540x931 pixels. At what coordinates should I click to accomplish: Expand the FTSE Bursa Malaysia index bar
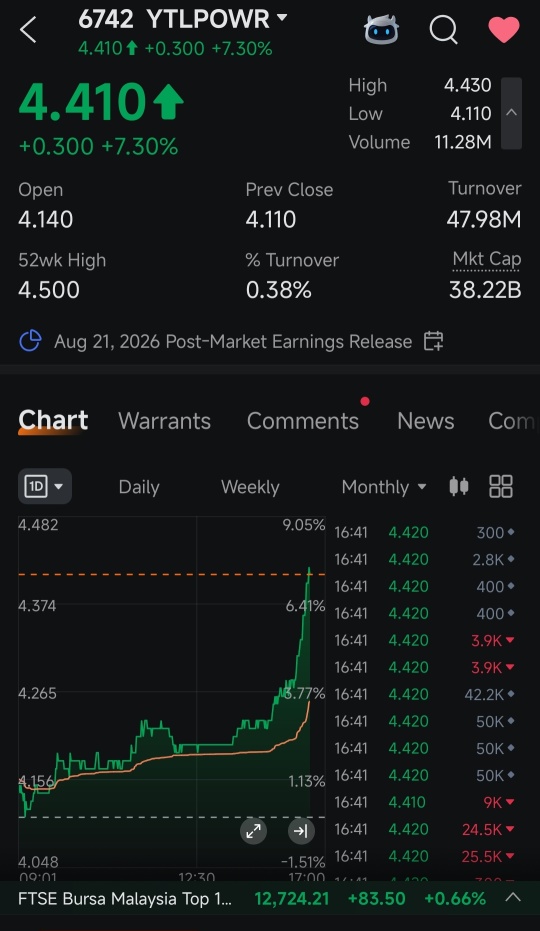[513, 898]
